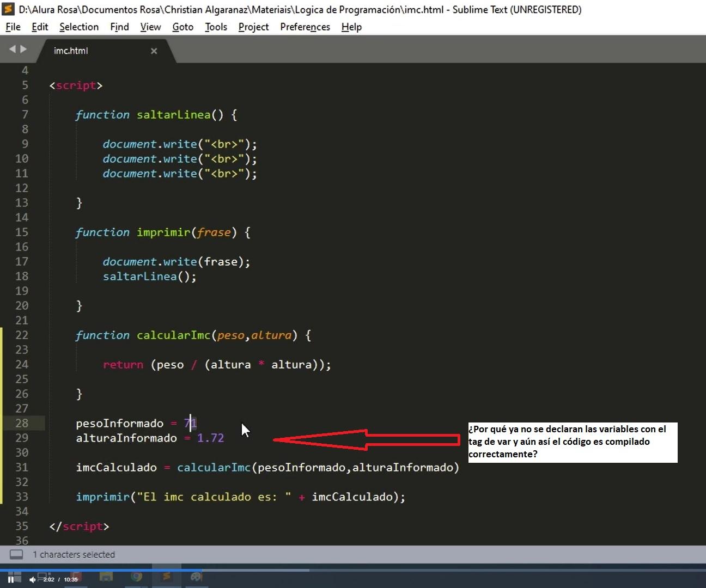Open the Tools menu
Image resolution: width=706 pixels, height=588 pixels.
point(216,27)
